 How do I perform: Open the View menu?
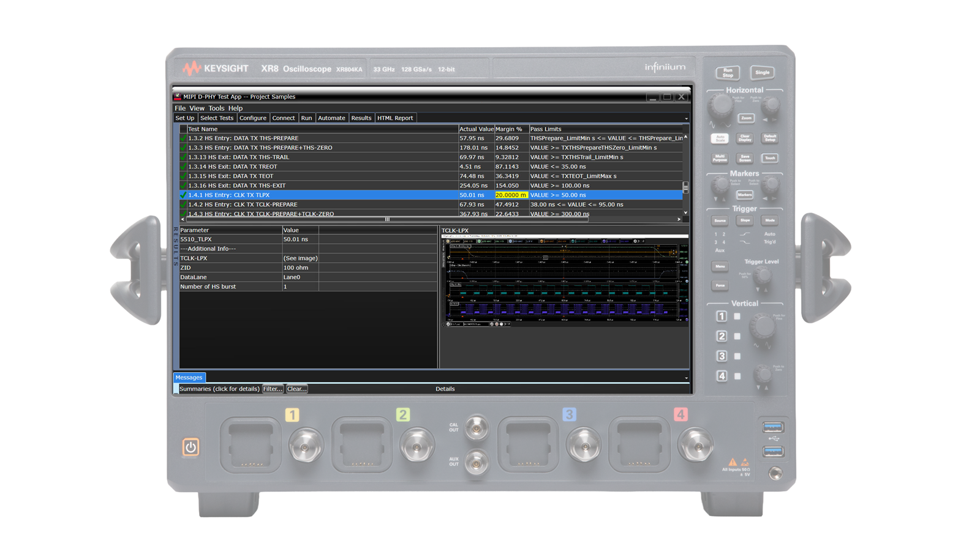[x=197, y=108]
